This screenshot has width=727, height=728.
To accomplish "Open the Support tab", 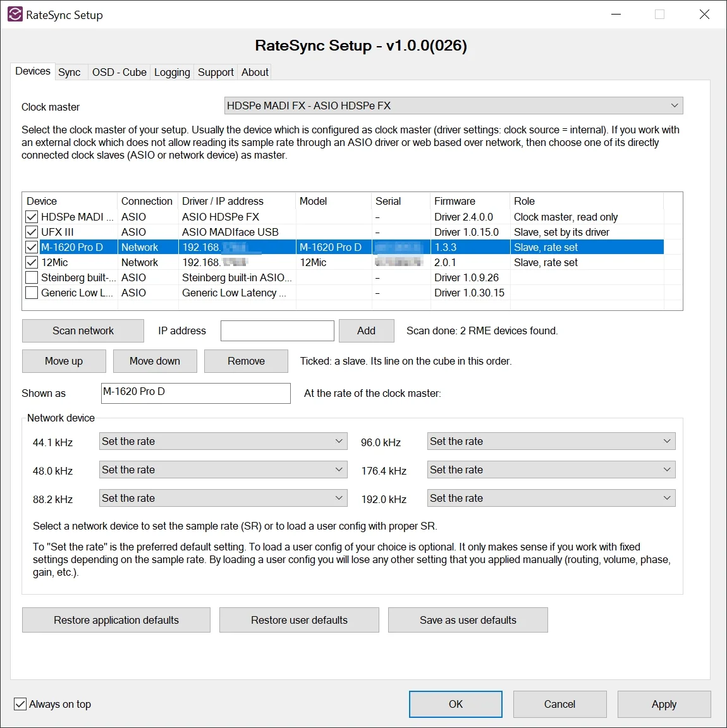I will 216,73.
